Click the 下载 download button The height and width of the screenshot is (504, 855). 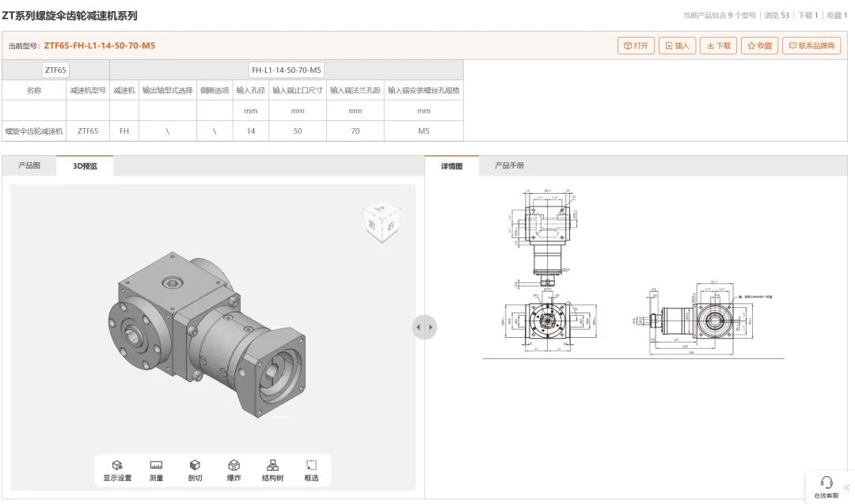point(719,46)
